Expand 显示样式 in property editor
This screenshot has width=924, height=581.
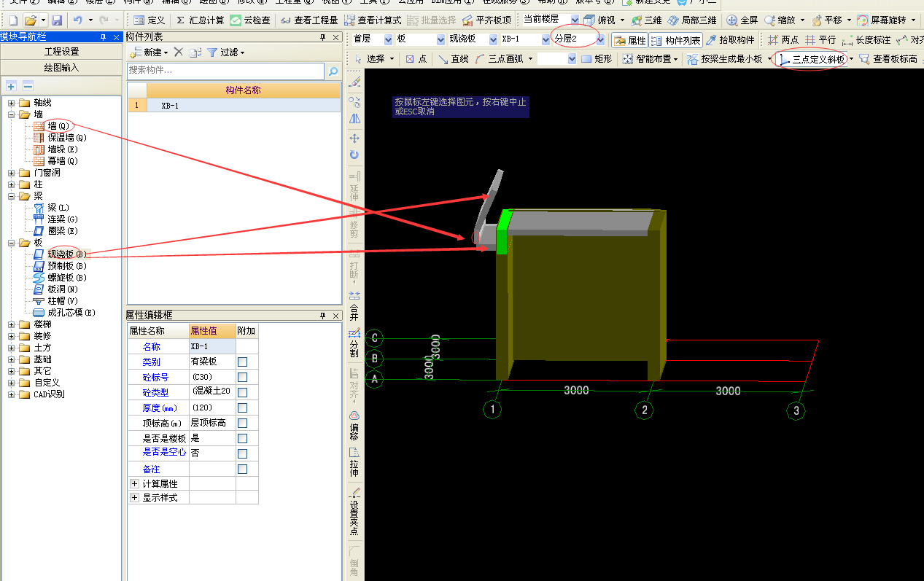[134, 497]
